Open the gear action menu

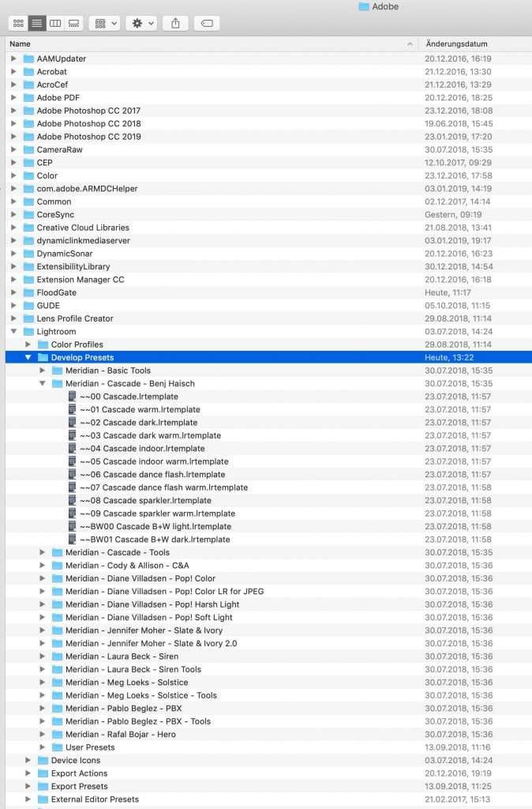pyautogui.click(x=142, y=23)
